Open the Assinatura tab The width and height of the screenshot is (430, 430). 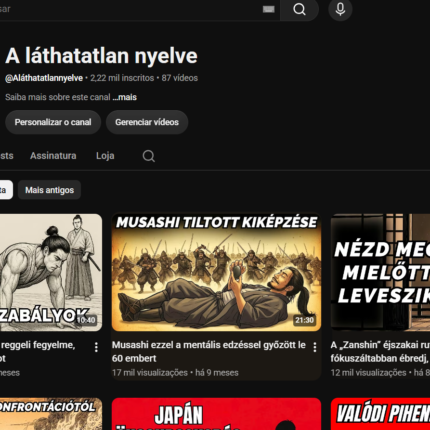tap(53, 156)
